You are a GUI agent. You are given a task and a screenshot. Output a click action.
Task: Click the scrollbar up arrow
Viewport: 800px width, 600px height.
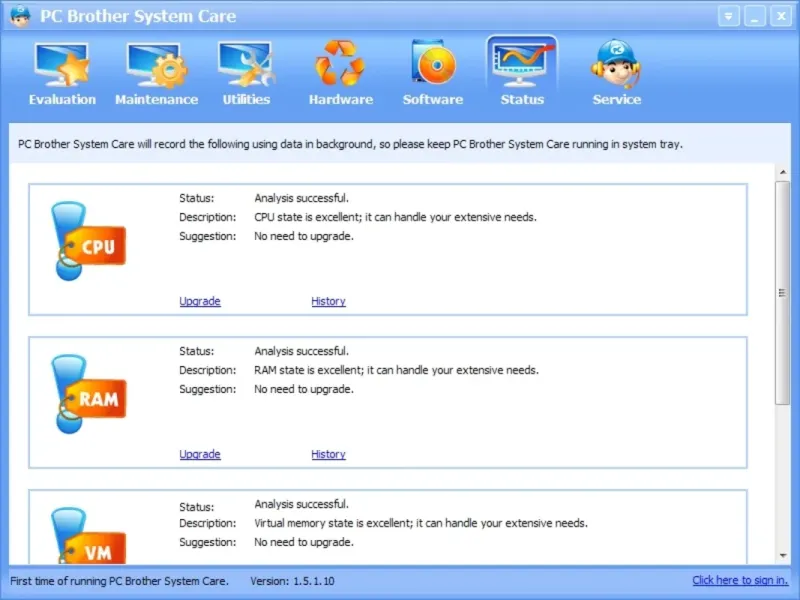(783, 172)
